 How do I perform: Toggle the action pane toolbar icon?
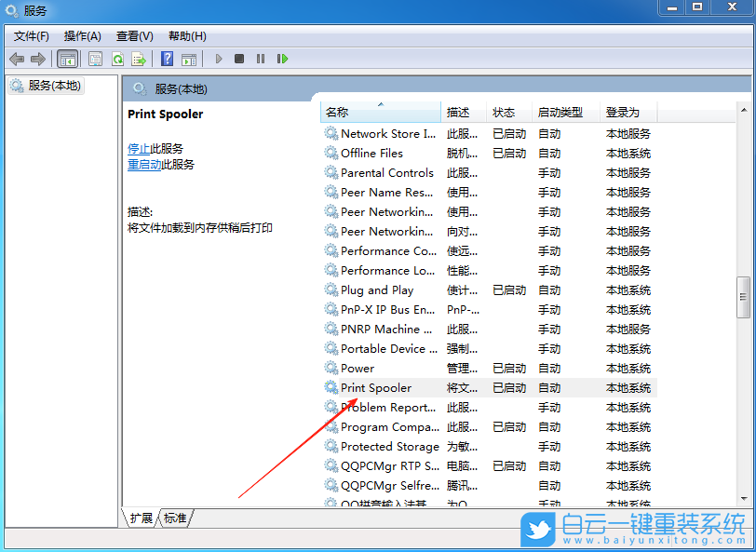point(189,58)
